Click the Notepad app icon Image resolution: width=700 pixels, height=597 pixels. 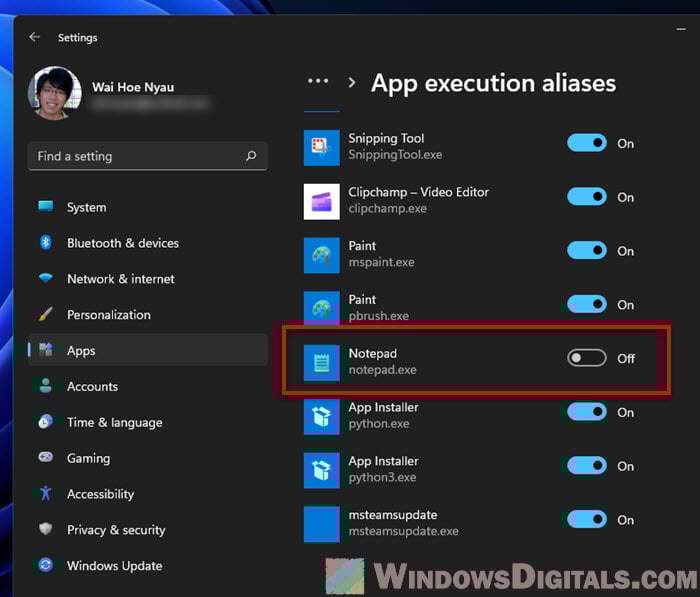pyautogui.click(x=321, y=363)
